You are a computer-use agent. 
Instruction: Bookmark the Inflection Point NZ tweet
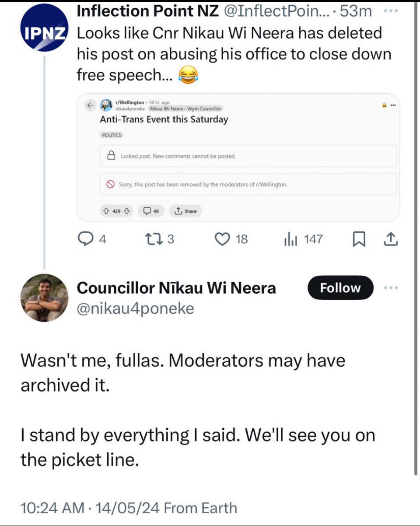[359, 239]
